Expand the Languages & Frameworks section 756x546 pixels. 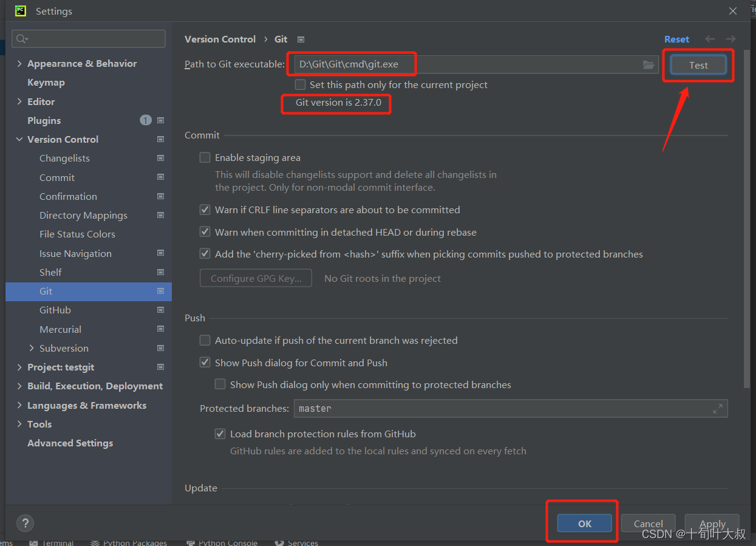point(19,405)
